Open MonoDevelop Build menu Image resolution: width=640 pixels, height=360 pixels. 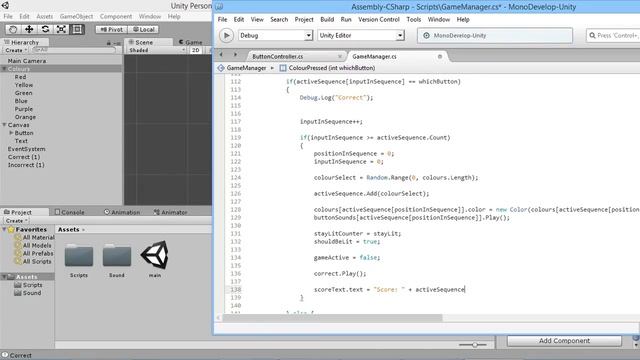click(327, 20)
